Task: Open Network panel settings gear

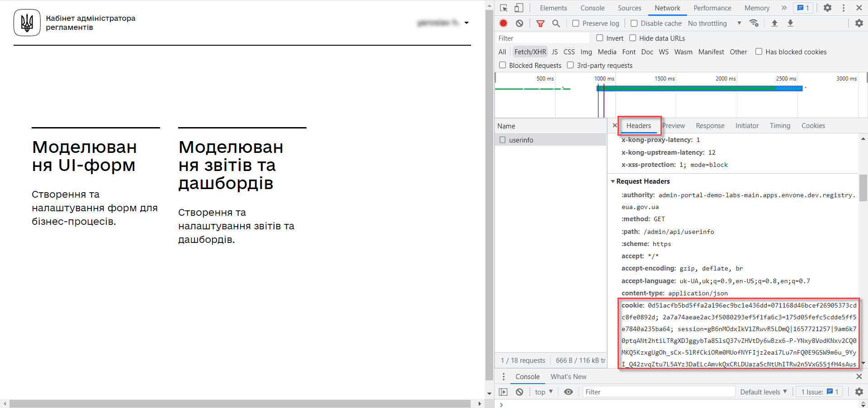Action: tap(859, 23)
